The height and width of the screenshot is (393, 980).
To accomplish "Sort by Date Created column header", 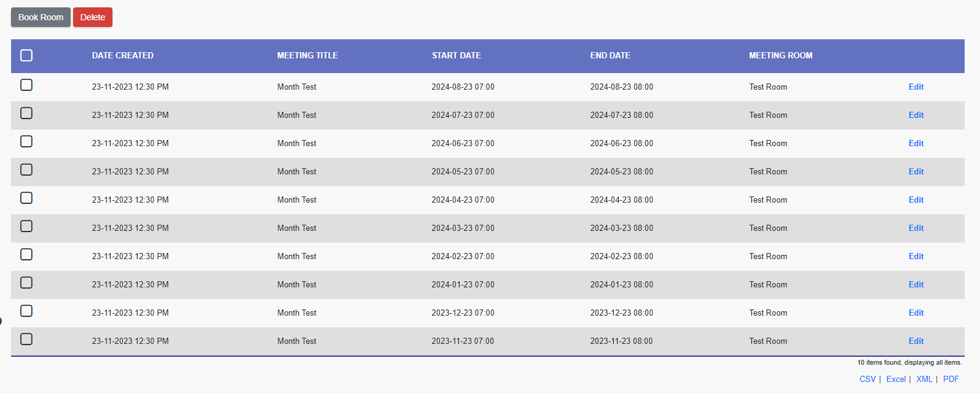I will tap(123, 56).
